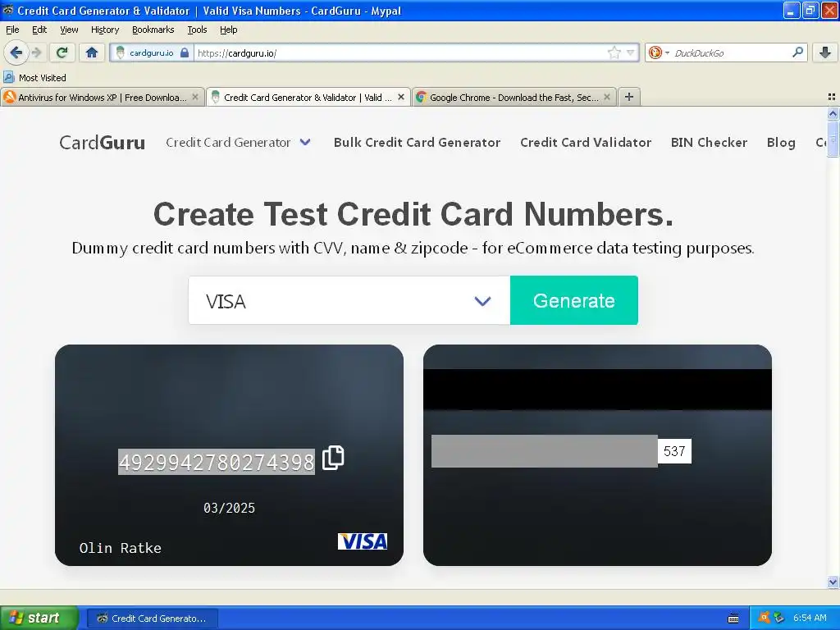Close the Antivirus for Windows XP tab
Image resolution: width=840 pixels, height=630 pixels.
pyautogui.click(x=195, y=97)
